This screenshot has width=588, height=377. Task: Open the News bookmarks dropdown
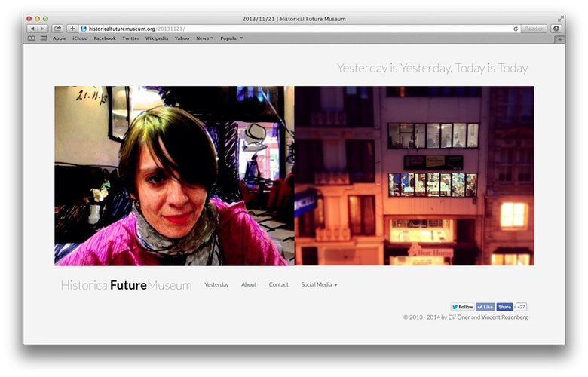204,38
